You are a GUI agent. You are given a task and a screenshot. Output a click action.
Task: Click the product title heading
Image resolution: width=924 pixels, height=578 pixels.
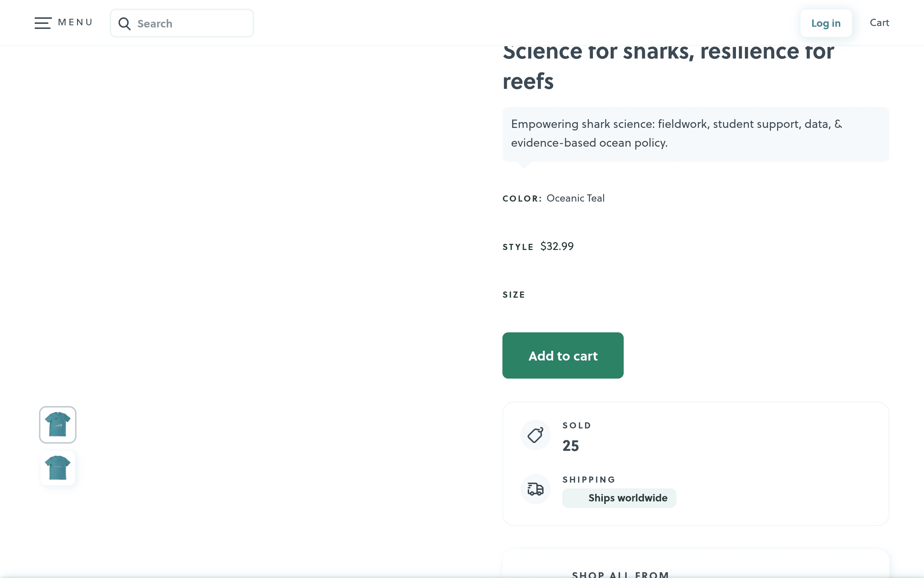tap(668, 67)
